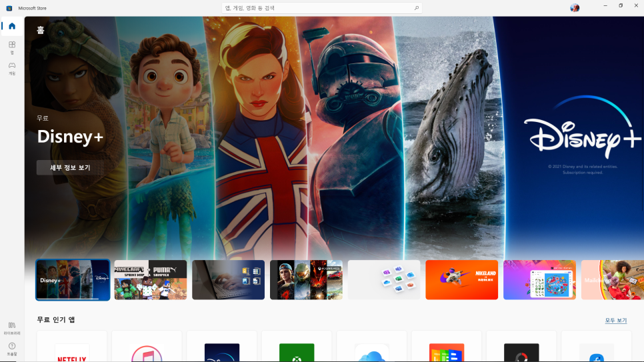
Task: Select the Xbox games collection thumbnail
Action: coord(306,280)
